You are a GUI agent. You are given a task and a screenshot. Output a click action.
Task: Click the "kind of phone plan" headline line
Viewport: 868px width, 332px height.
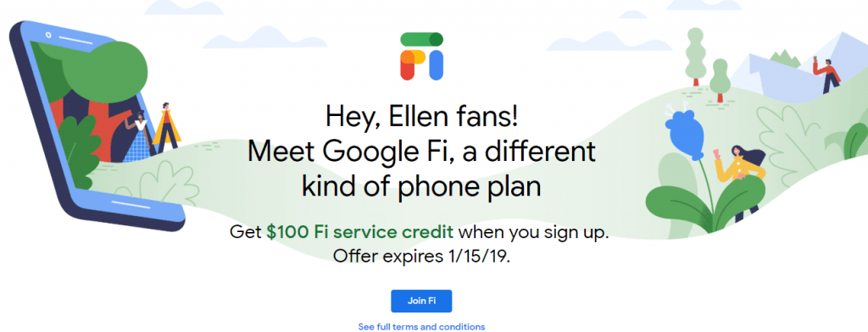click(421, 186)
